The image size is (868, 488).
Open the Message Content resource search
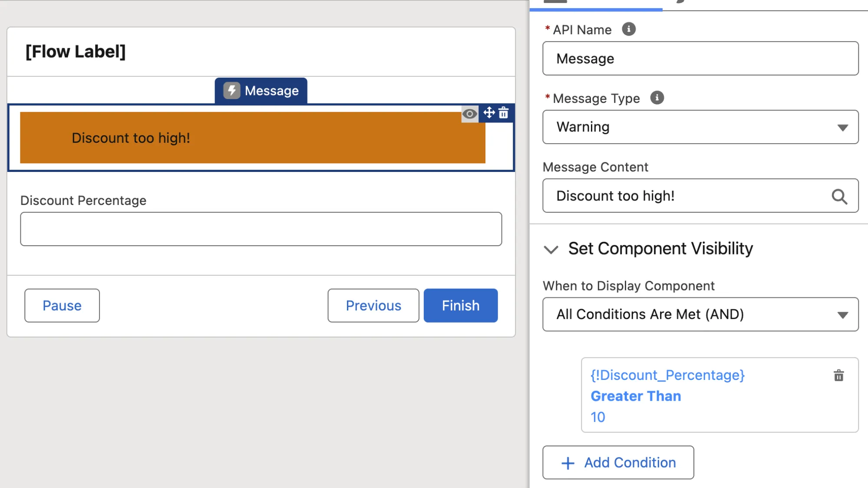[x=840, y=197]
